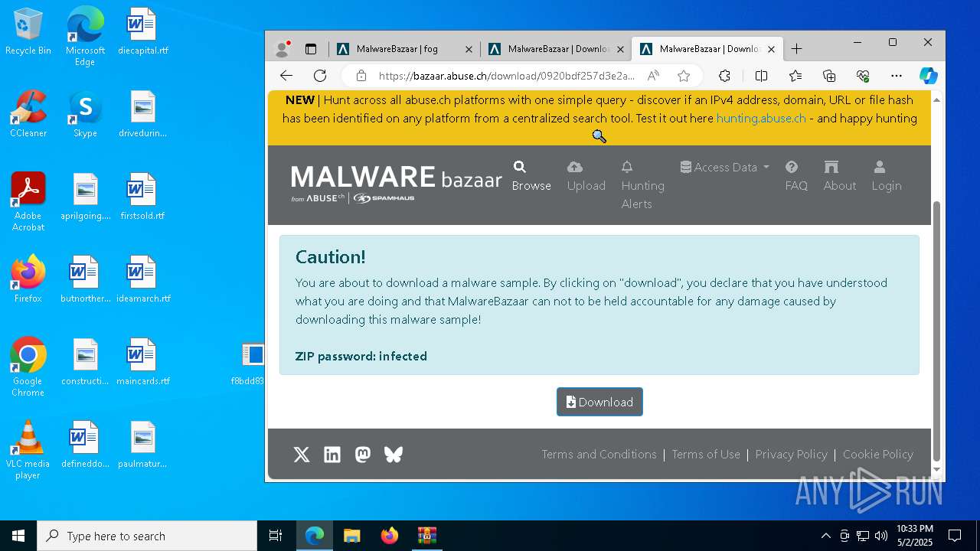Open the Windows Start menu
Viewport: 980px width, 551px height.
click(x=18, y=536)
